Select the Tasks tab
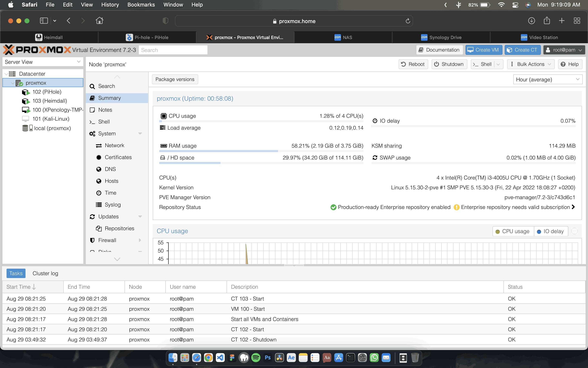Viewport: 588px width, 368px height. [x=16, y=274]
